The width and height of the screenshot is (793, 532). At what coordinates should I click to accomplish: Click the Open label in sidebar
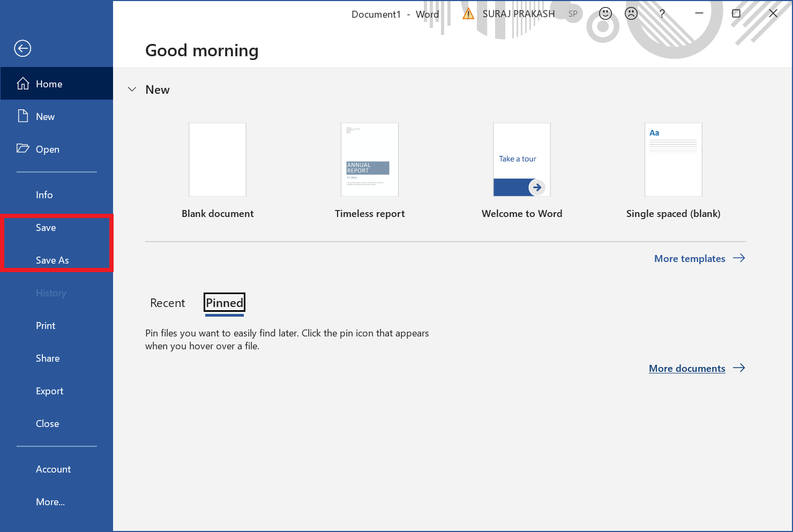click(x=48, y=149)
